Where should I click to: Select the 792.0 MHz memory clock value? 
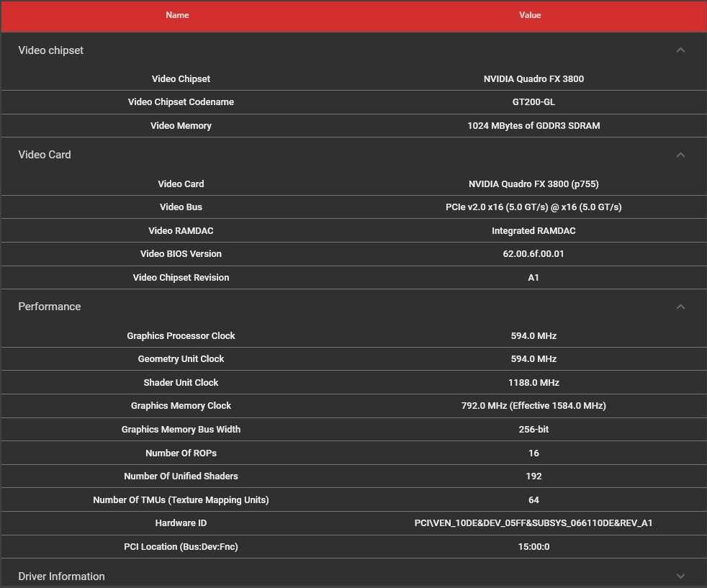pyautogui.click(x=533, y=405)
